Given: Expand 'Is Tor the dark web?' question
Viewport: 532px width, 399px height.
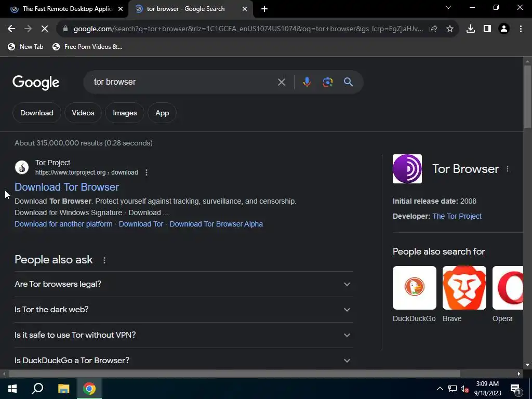Looking at the screenshot, I should point(183,310).
